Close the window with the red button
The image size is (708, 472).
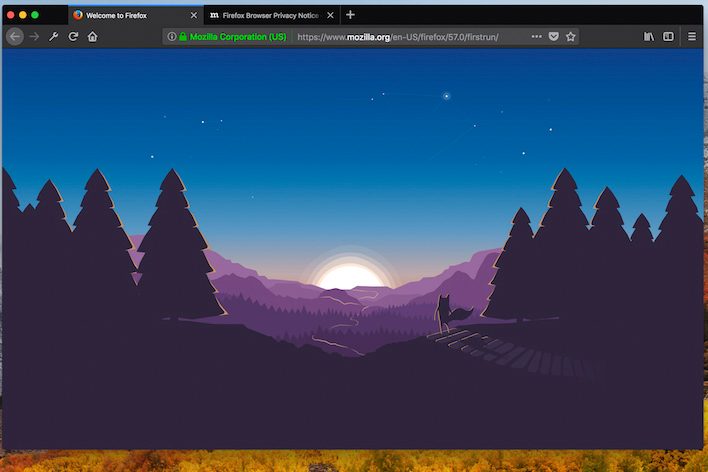pos(10,15)
